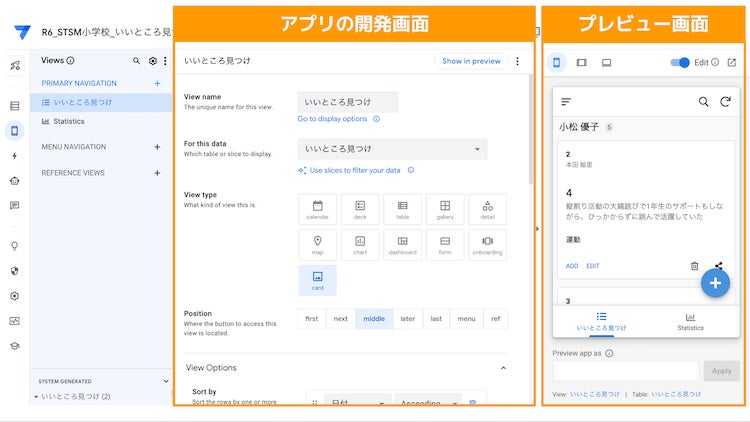This screenshot has width=750, height=422.
Task: Open For this data table dropdown
Action: [x=392, y=149]
